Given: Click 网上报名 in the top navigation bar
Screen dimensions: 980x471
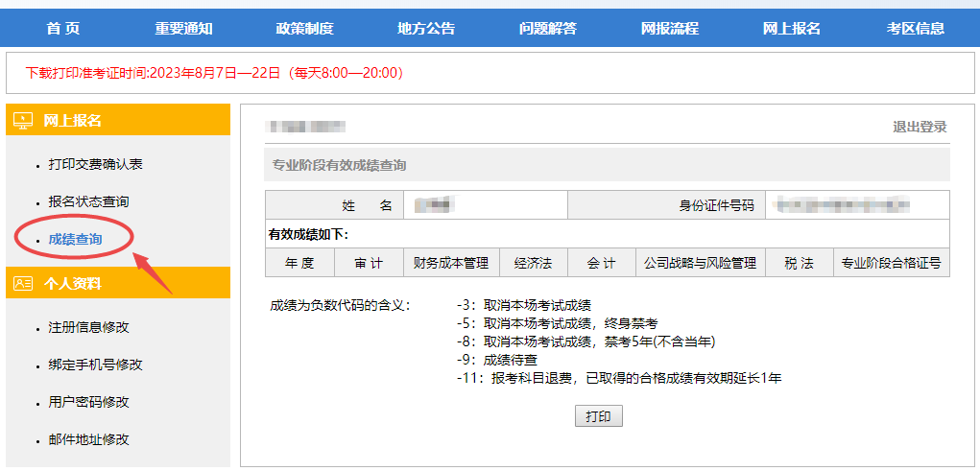Looking at the screenshot, I should [792, 29].
